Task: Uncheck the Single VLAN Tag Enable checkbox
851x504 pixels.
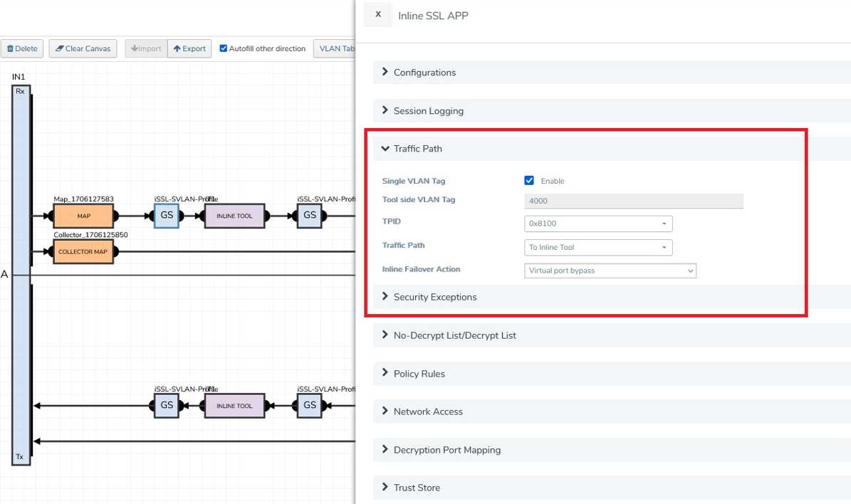Action: (x=529, y=181)
